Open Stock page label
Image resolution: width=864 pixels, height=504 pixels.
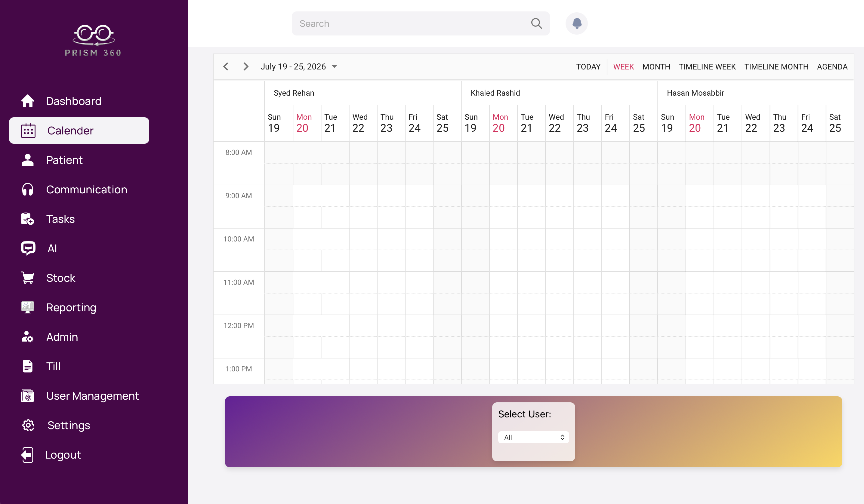tap(61, 278)
